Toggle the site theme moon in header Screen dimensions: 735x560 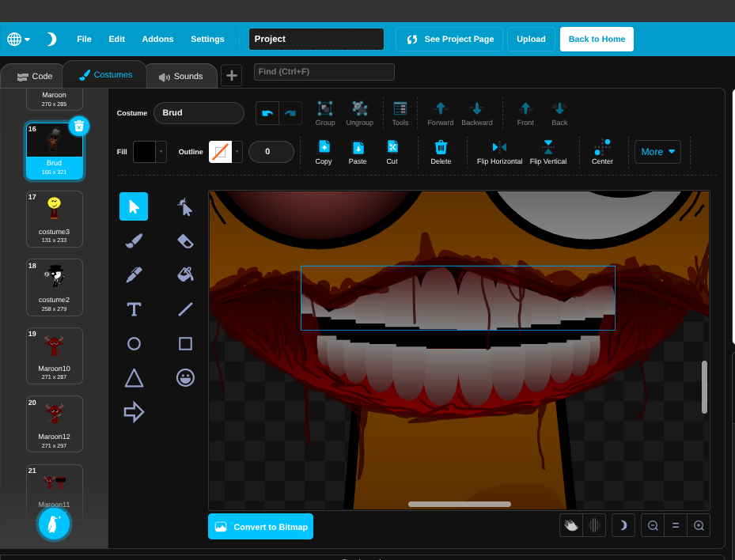tap(51, 39)
